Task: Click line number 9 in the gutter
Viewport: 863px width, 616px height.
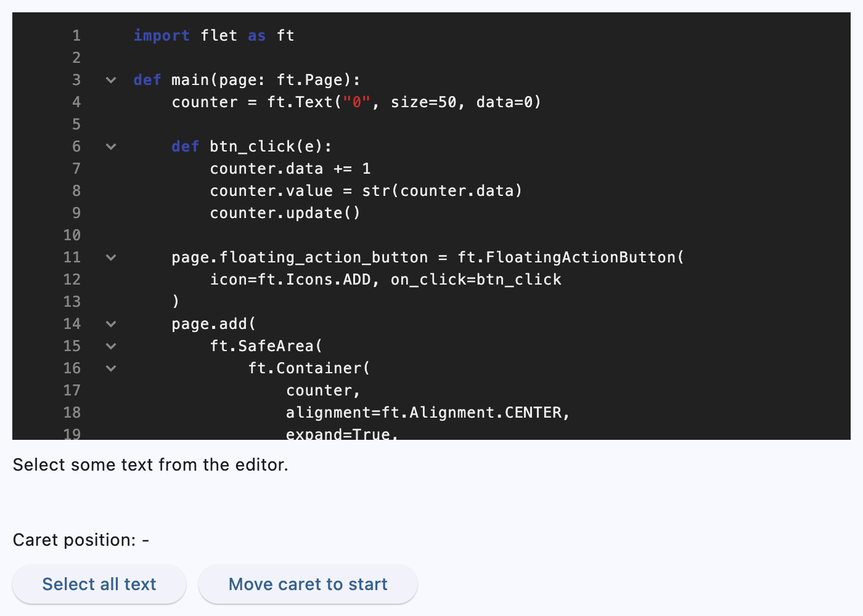Action: pos(76,213)
